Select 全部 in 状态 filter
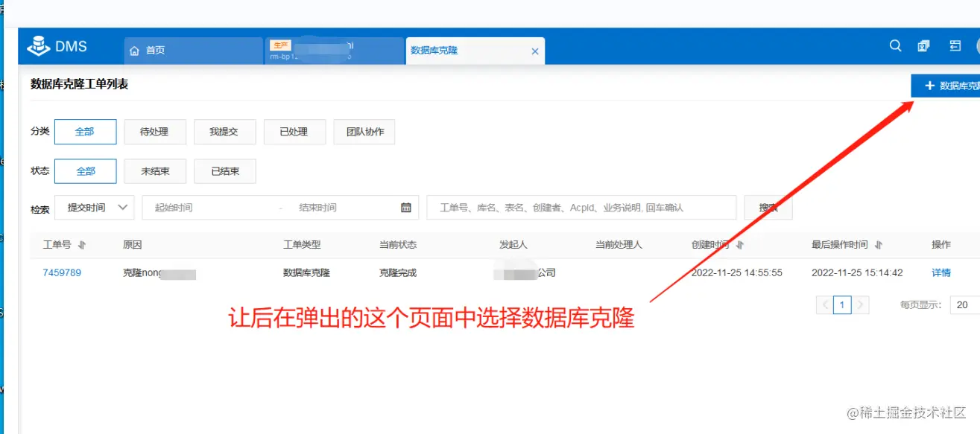Image resolution: width=980 pixels, height=434 pixels. coord(86,171)
